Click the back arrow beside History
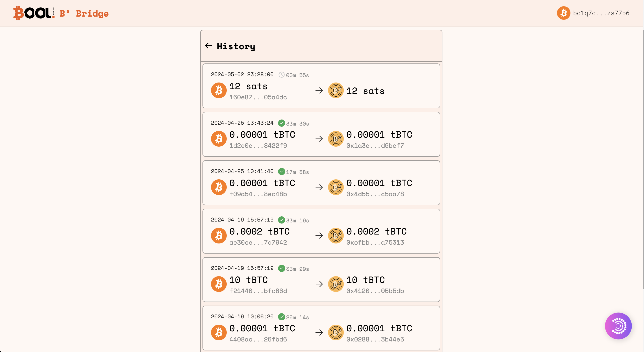 point(208,46)
